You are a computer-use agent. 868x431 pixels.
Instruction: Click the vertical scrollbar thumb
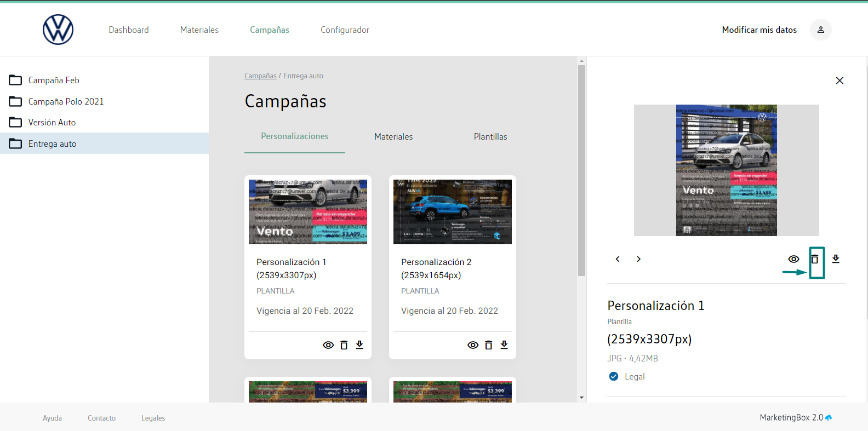pos(581,171)
